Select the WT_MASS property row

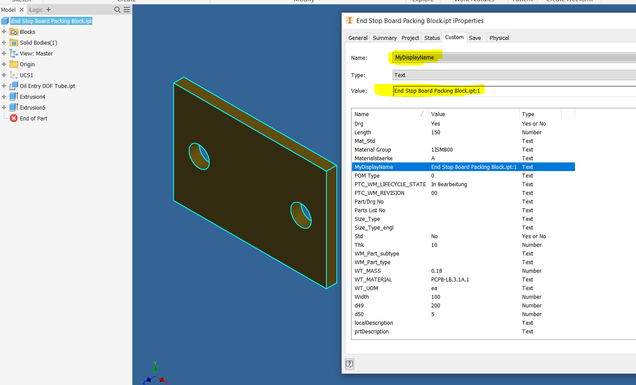point(463,271)
